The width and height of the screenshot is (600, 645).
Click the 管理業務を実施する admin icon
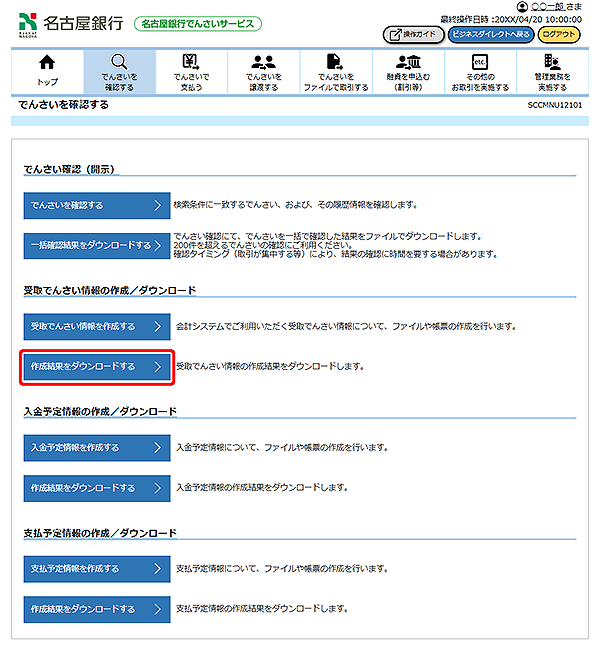[x=552, y=63]
